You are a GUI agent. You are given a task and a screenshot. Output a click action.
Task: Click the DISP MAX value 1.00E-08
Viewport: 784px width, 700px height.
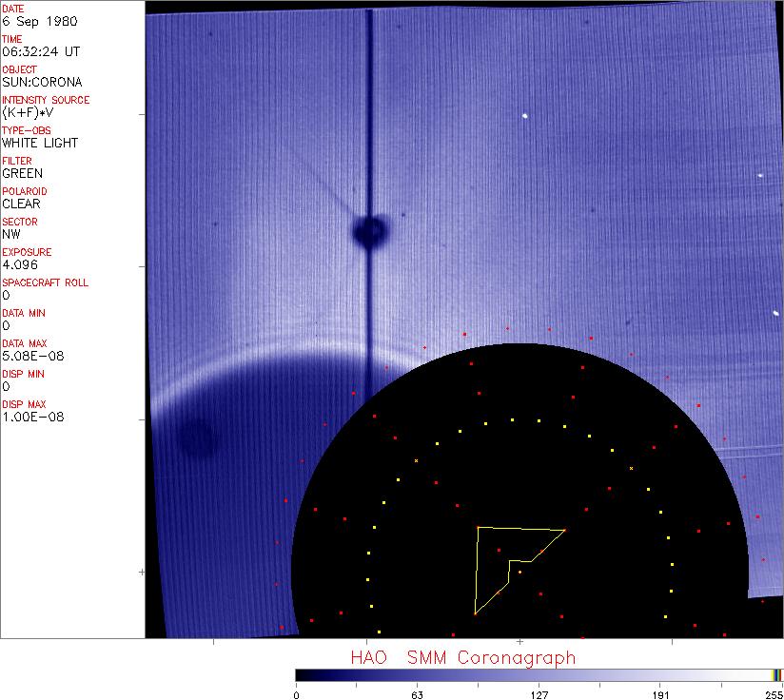(x=32, y=417)
